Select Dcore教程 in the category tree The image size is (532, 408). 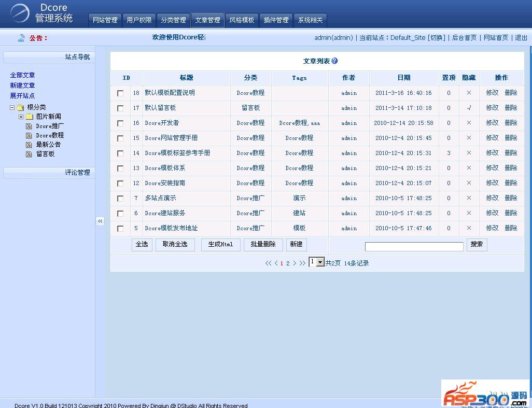tap(50, 135)
